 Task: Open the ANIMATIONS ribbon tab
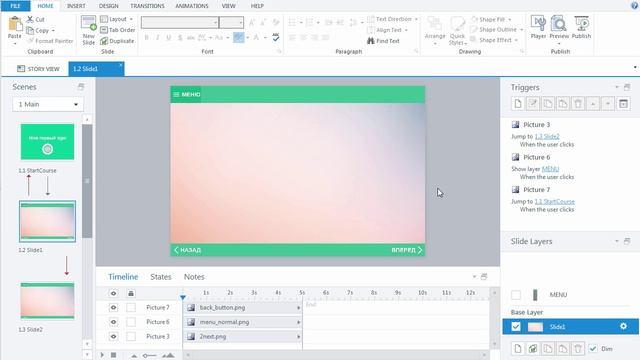coord(192,6)
